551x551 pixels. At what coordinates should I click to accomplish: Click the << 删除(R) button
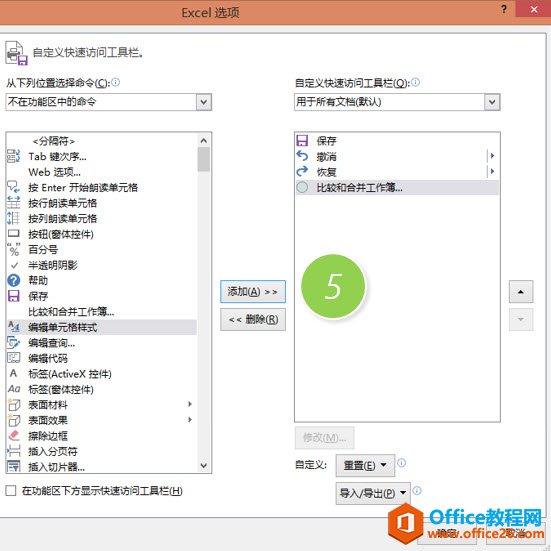click(x=253, y=319)
